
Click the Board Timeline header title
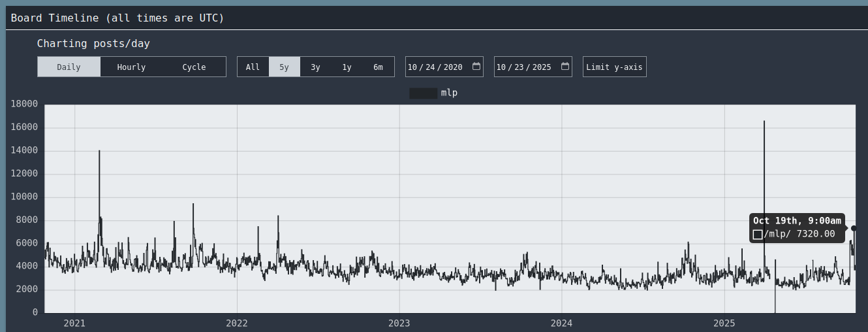[x=117, y=18]
